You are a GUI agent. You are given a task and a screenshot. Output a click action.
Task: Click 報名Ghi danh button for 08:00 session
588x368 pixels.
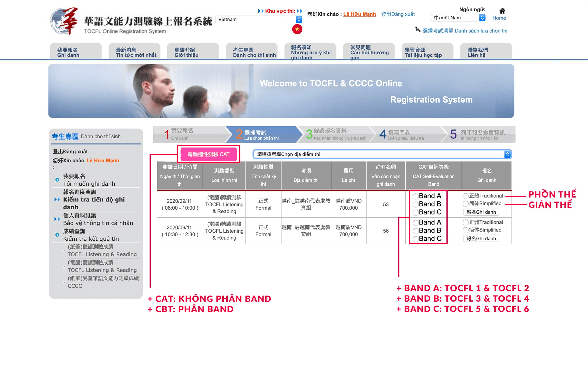point(481,212)
